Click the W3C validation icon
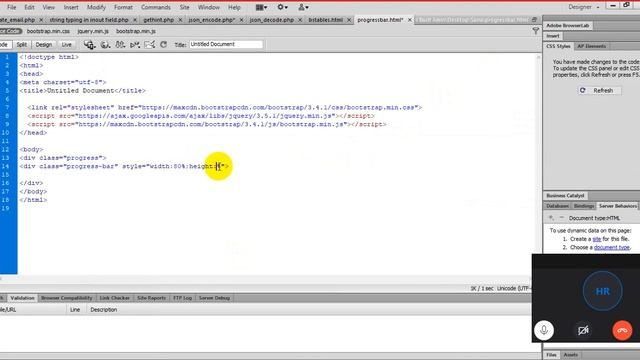Screen dimensions: 640x360 tap(135, 44)
